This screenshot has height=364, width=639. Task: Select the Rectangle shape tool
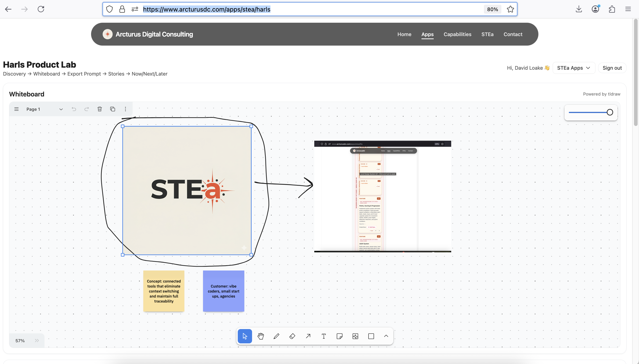click(x=371, y=336)
